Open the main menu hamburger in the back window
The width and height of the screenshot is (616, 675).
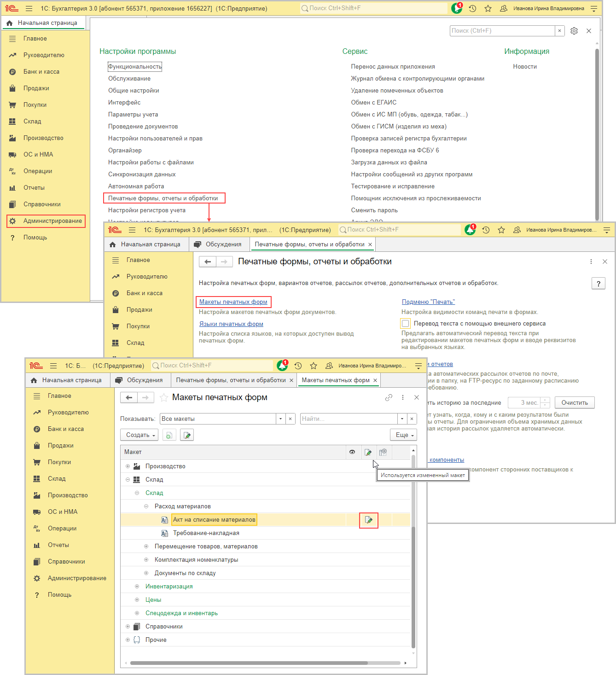(29, 8)
